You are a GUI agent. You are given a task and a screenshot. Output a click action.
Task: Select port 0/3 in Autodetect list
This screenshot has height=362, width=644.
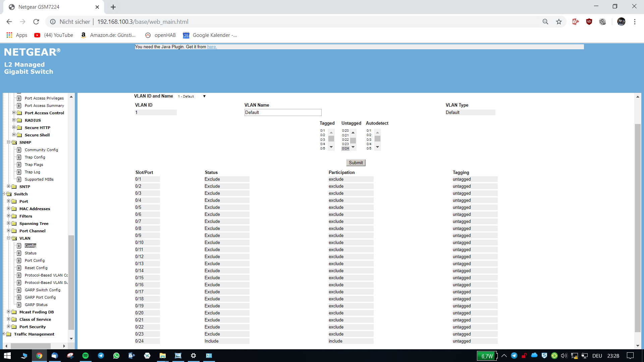pyautogui.click(x=369, y=140)
